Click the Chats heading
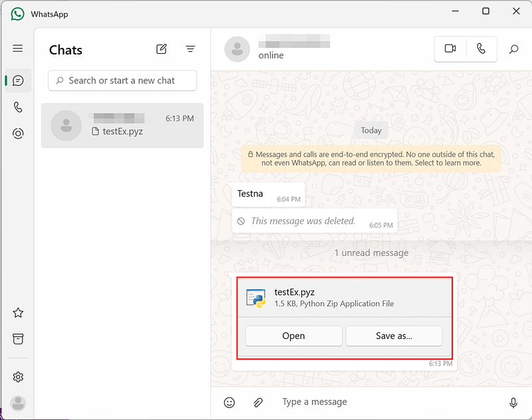532x420 pixels. tap(65, 50)
